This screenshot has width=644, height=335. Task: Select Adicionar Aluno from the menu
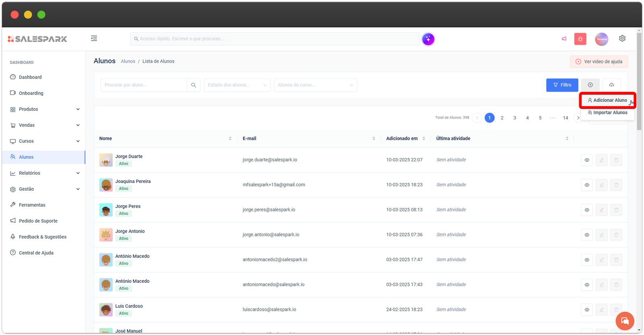pos(607,100)
